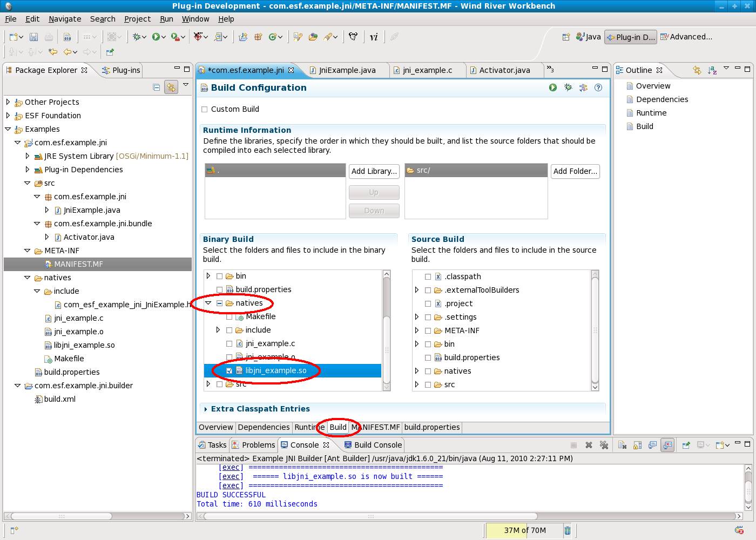Switch to the build.properties editor tab
The width and height of the screenshot is (756, 540).
(431, 427)
